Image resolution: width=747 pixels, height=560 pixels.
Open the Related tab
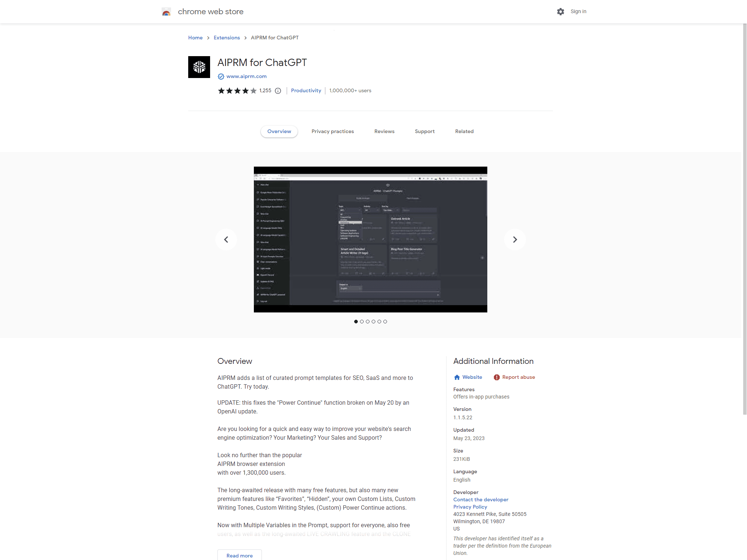tap(464, 132)
